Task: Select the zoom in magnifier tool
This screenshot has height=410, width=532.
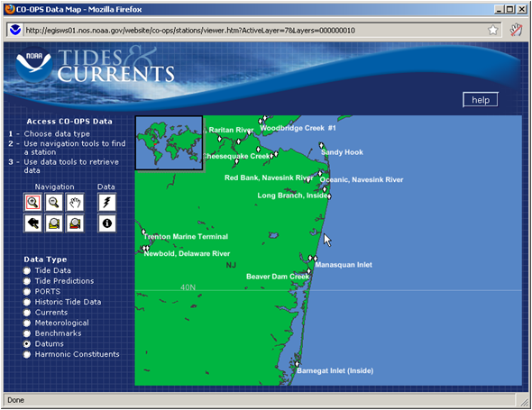Action: point(32,203)
